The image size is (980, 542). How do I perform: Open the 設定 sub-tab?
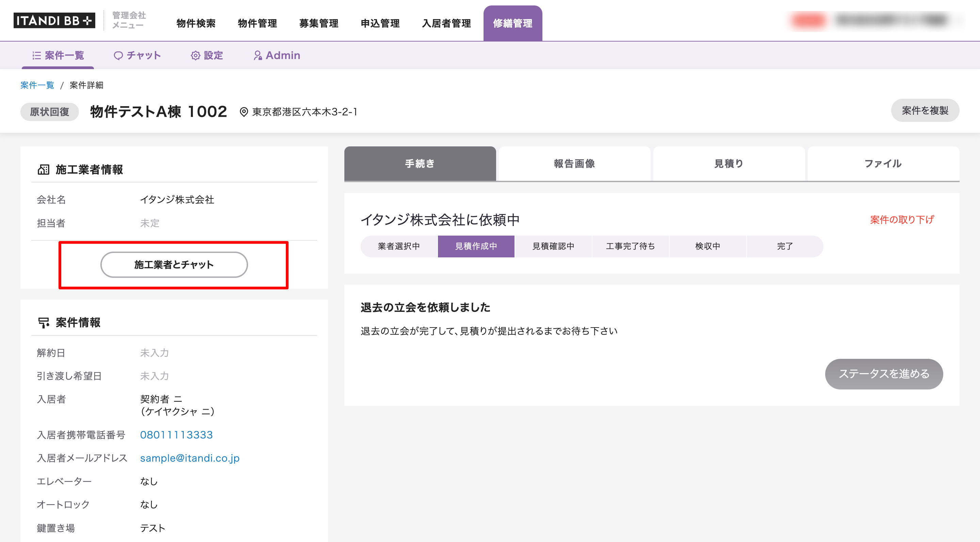[x=207, y=55]
